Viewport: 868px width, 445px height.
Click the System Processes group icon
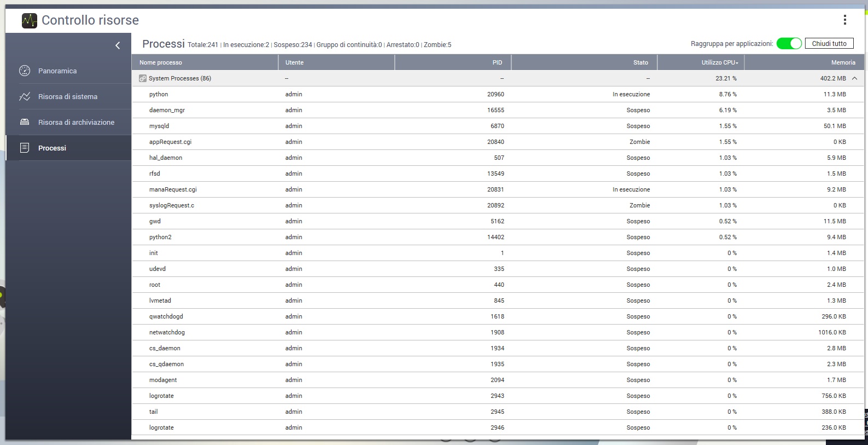pyautogui.click(x=143, y=78)
